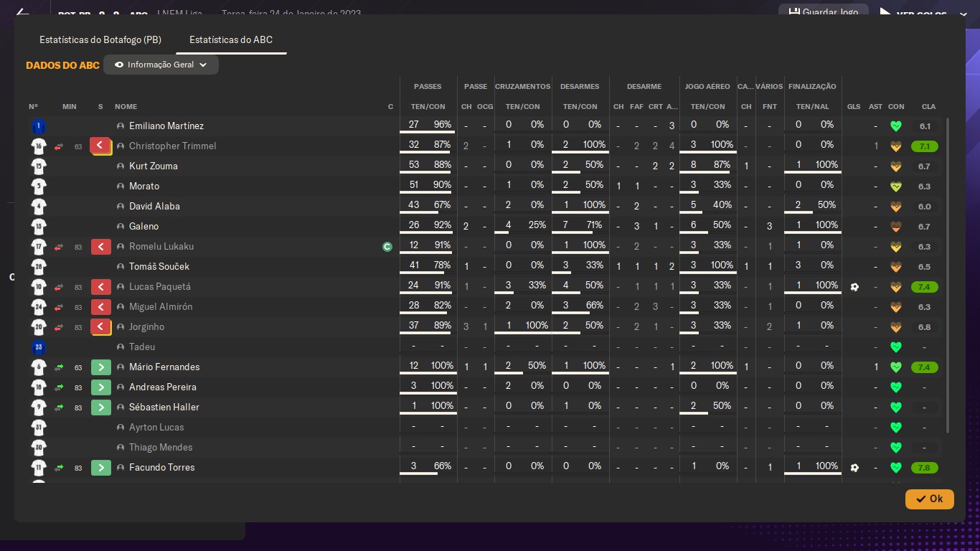This screenshot has height=551, width=980.
Task: Click Kurt Zouma's shirt number icon
Action: coord(39,166)
